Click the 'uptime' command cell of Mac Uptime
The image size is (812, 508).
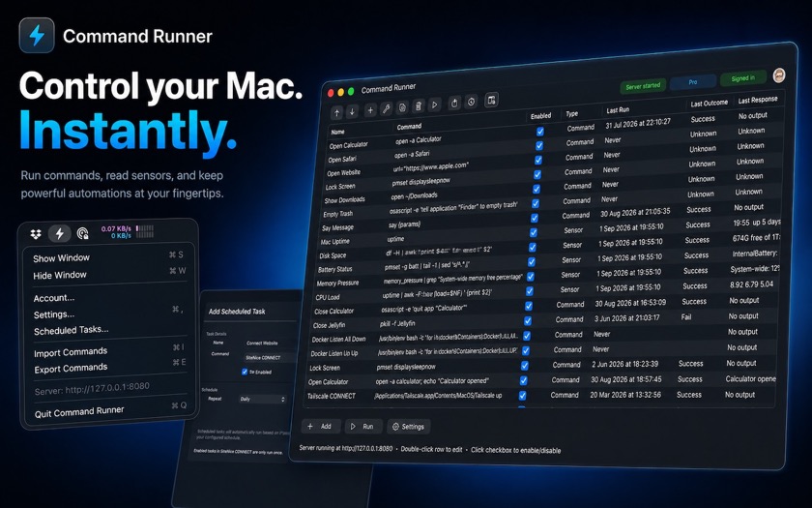pyautogui.click(x=395, y=239)
